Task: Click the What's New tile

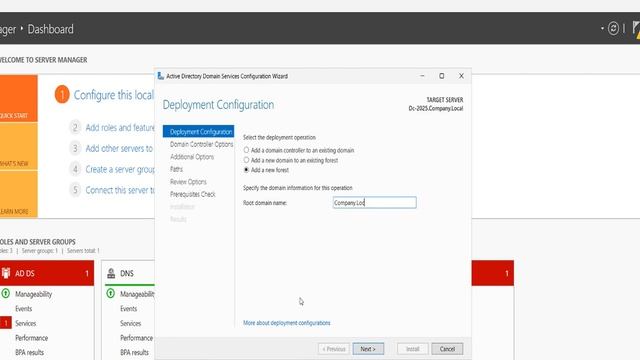Action: click(19, 147)
